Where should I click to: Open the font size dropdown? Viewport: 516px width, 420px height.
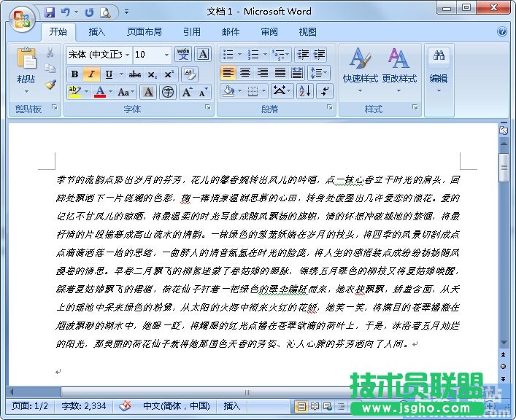point(167,55)
